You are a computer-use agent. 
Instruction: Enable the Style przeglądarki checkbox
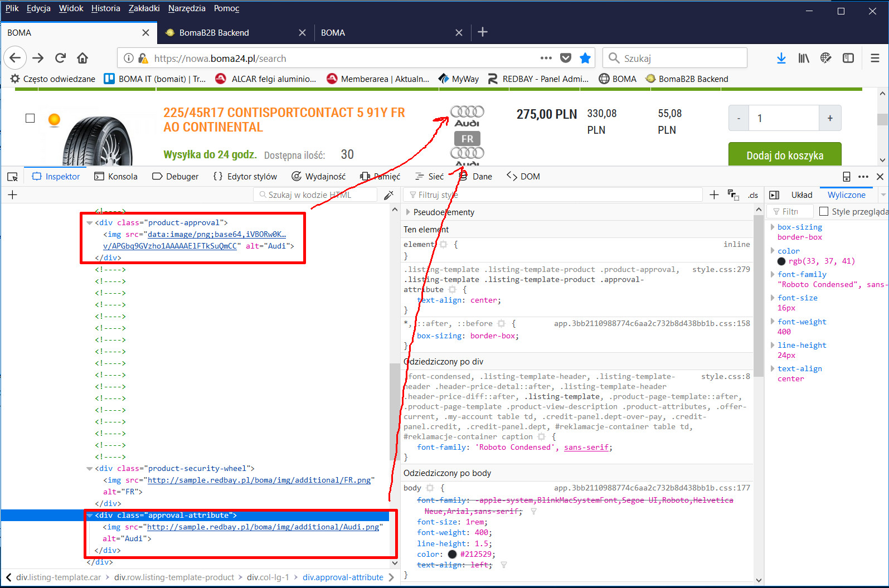click(823, 211)
